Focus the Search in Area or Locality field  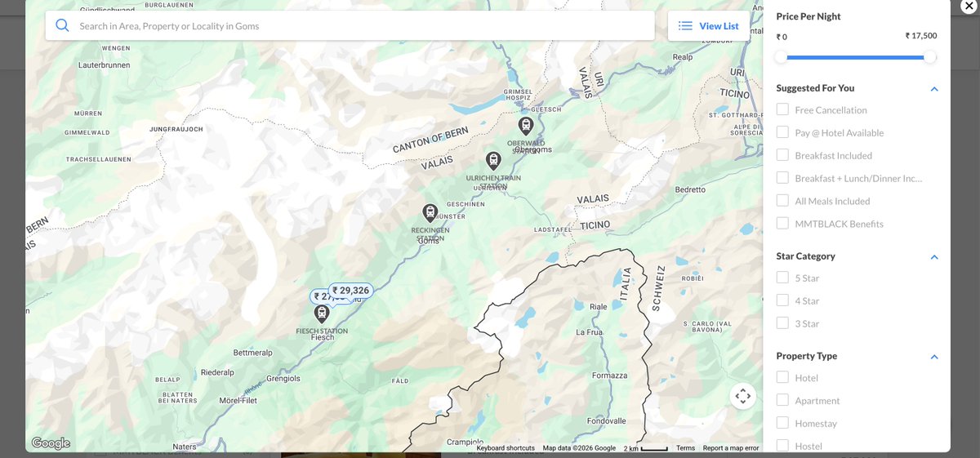click(x=350, y=25)
